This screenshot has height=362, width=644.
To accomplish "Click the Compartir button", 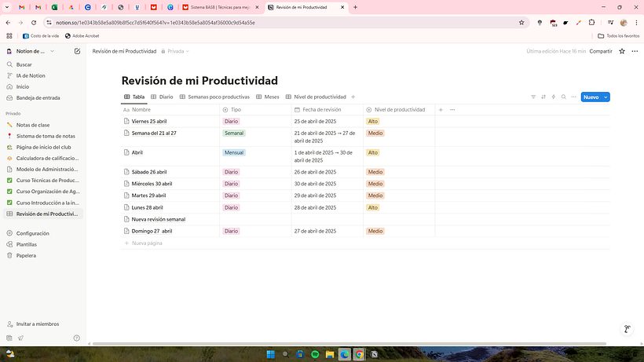I will click(601, 51).
